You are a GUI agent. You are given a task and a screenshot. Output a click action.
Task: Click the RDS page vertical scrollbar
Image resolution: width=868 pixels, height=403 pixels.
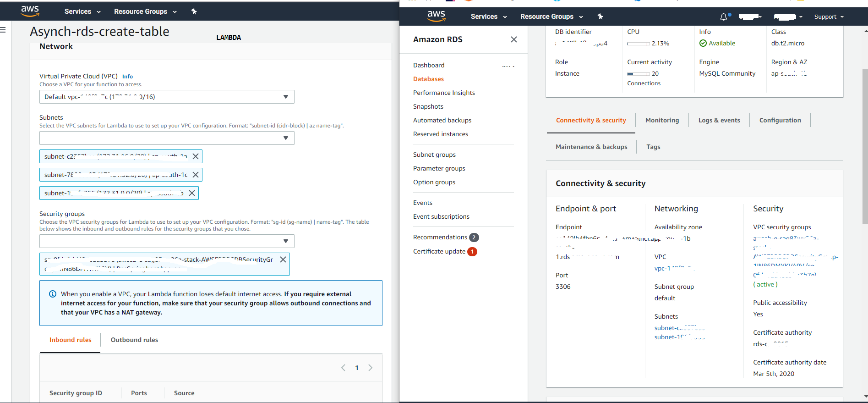[x=865, y=147]
